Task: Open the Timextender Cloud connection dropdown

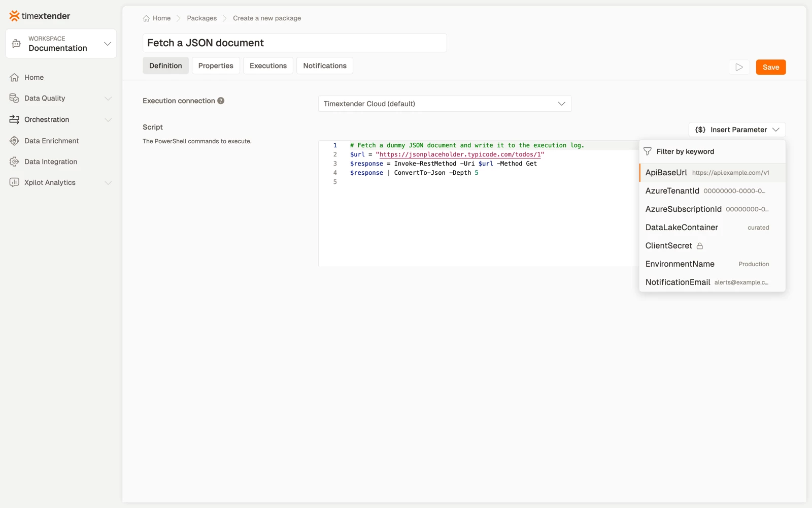Action: (445, 104)
